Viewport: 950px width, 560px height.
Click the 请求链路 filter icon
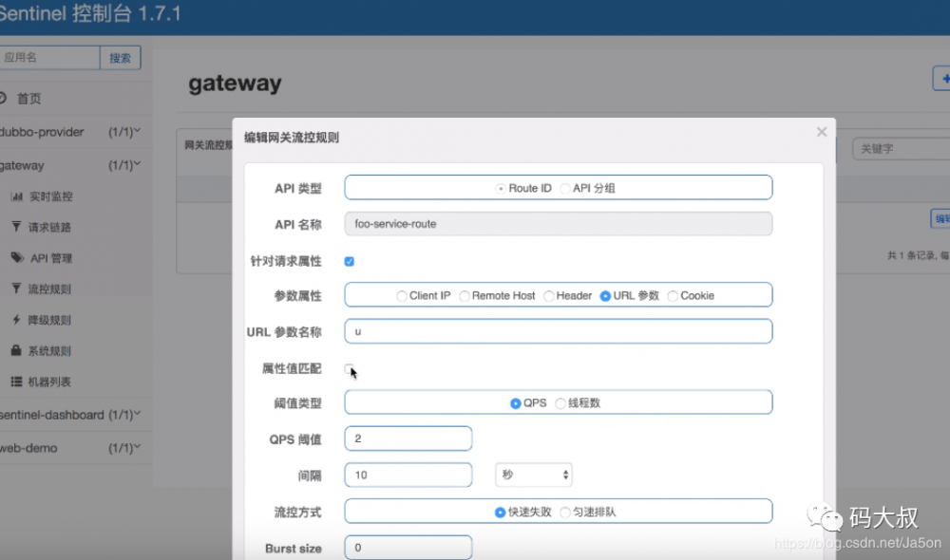[16, 227]
